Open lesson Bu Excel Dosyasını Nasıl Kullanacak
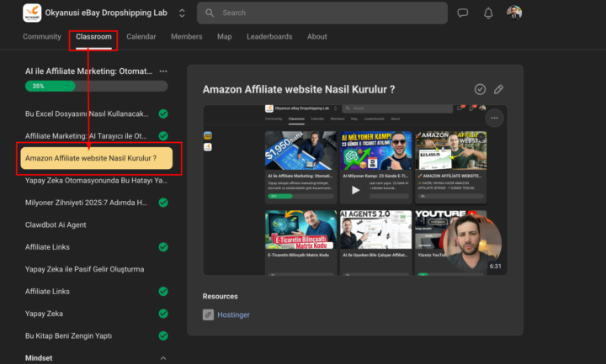The width and height of the screenshot is (606, 364). [87, 113]
